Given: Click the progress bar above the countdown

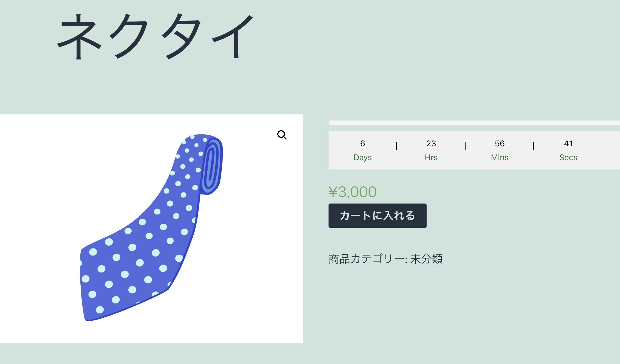Looking at the screenshot, I should tap(474, 123).
